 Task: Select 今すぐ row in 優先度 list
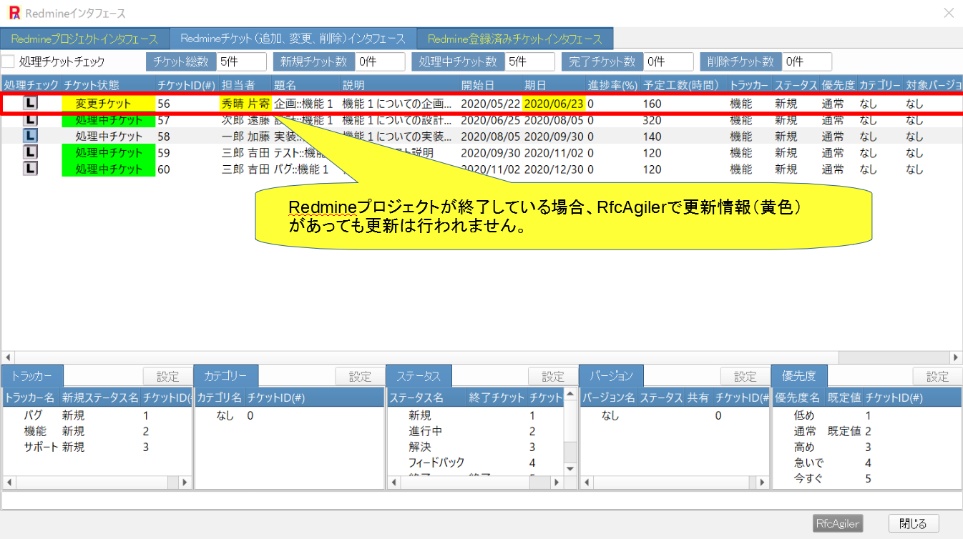click(867, 478)
